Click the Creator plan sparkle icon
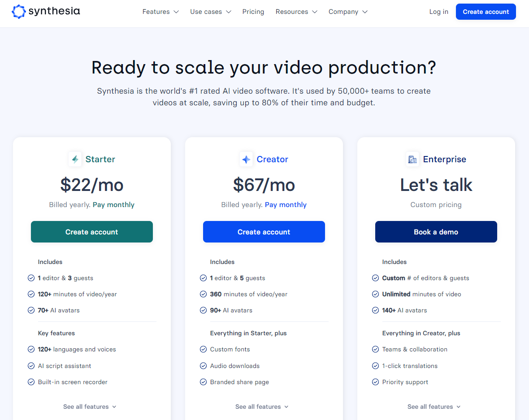Image resolution: width=529 pixels, height=420 pixels. point(246,159)
